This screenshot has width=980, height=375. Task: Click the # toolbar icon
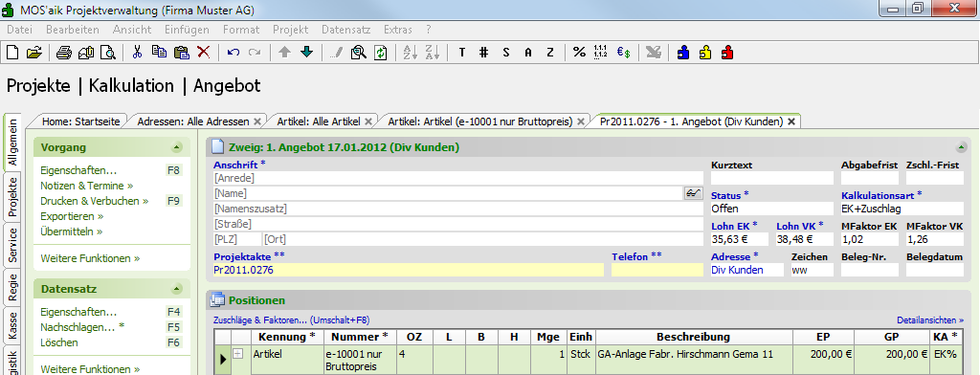click(x=483, y=53)
